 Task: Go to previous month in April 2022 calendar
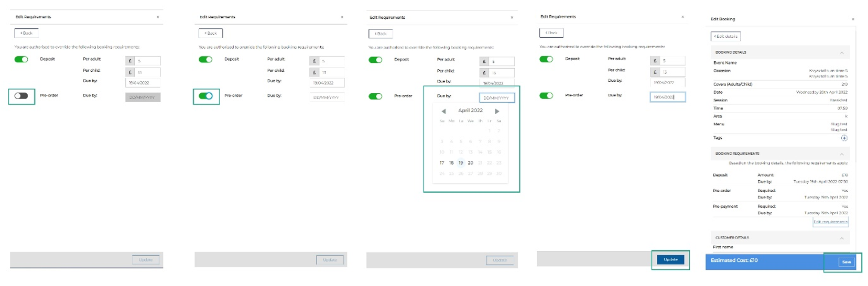pyautogui.click(x=443, y=111)
